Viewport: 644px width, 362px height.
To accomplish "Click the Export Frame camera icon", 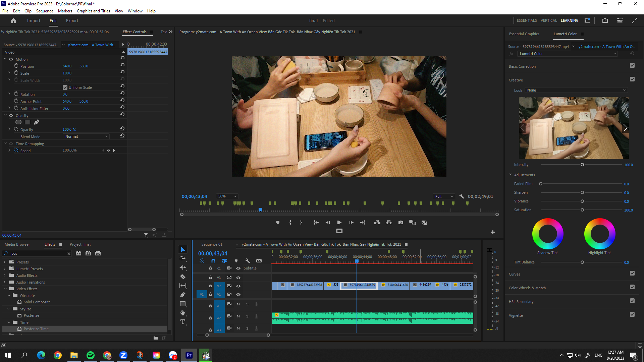I will point(401,223).
